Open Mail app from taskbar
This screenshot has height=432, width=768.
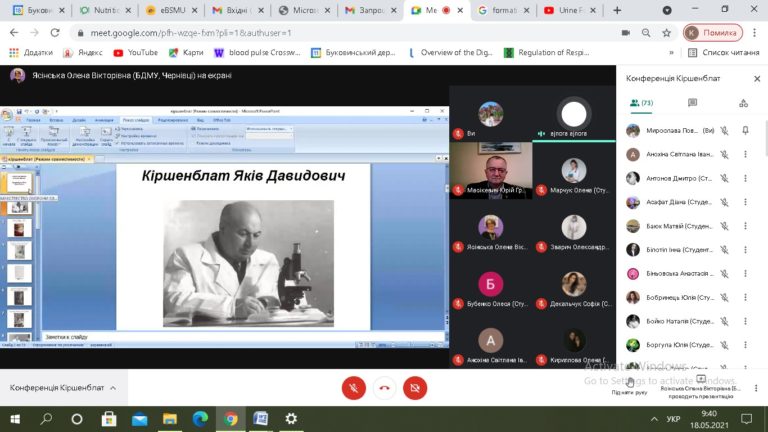point(140,419)
